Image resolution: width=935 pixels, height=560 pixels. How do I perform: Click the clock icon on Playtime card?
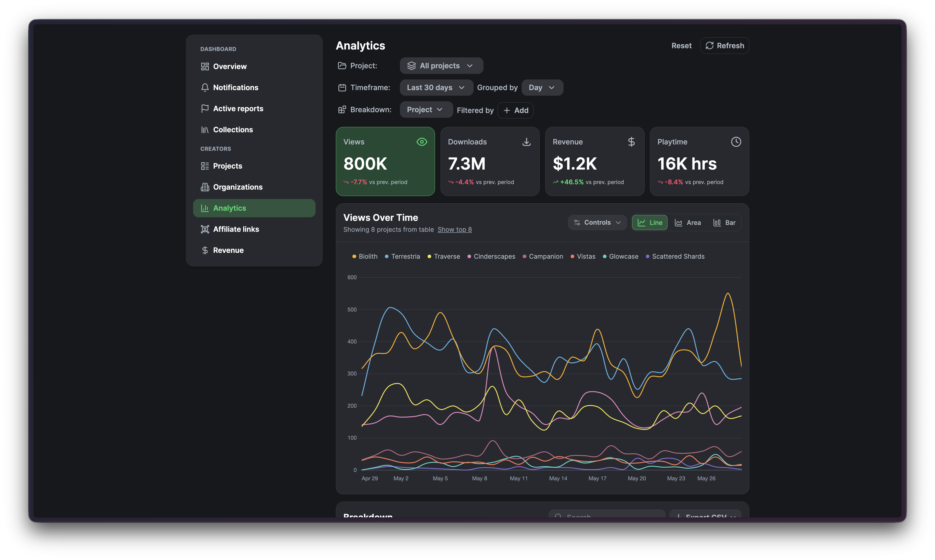click(x=736, y=142)
